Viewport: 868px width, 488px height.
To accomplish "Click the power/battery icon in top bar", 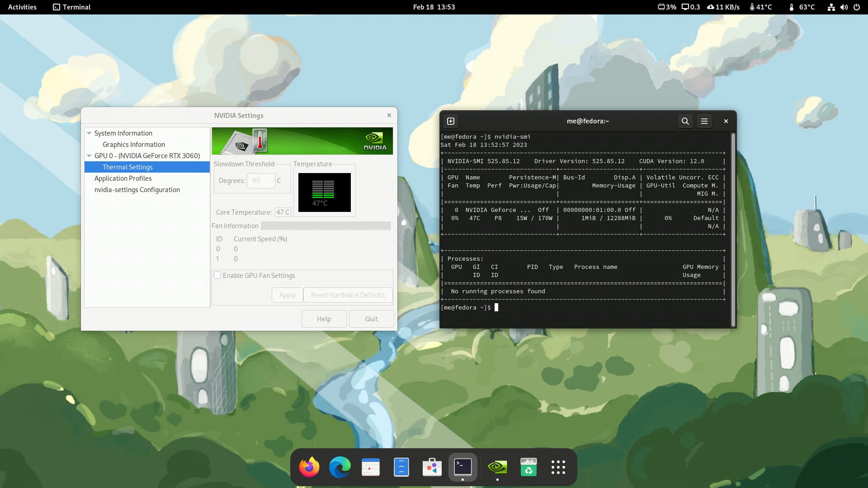I will [856, 7].
